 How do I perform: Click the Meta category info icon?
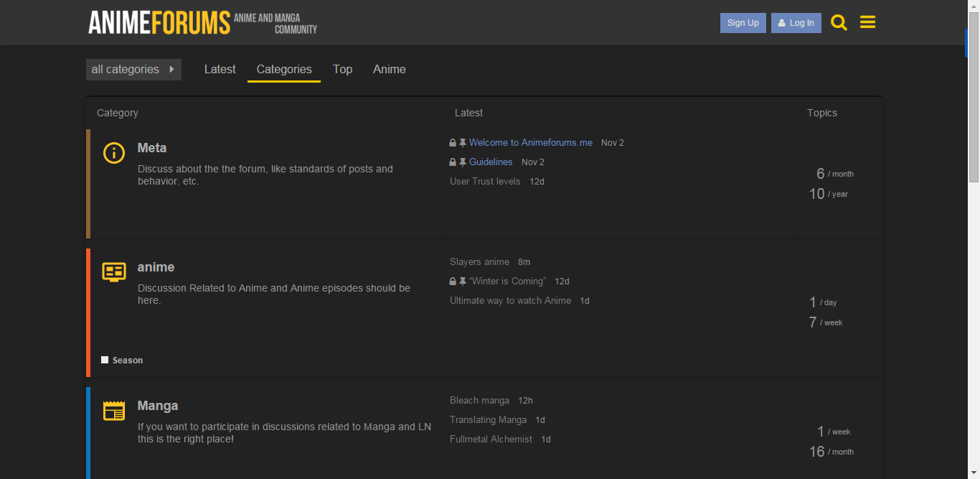[x=114, y=153]
